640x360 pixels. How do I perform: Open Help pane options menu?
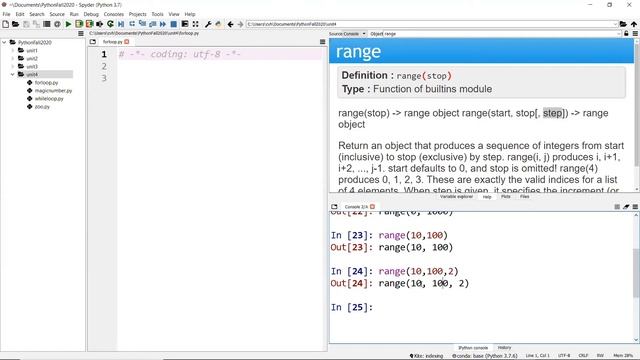(635, 33)
